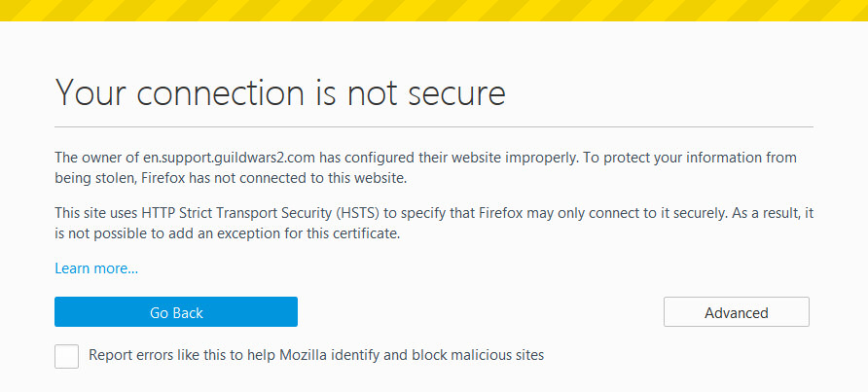Click the horizontal divider under the heading
This screenshot has height=392, width=868.
[434, 126]
